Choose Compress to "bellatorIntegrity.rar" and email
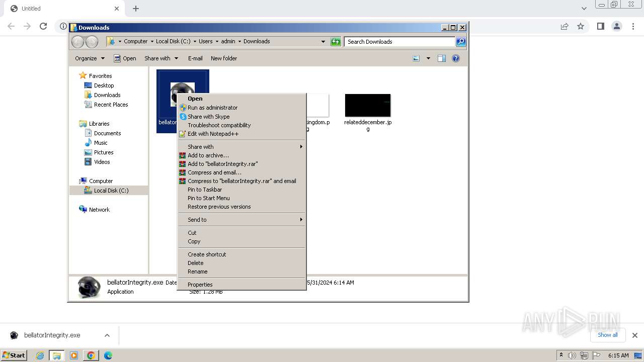This screenshot has height=362, width=644. click(242, 181)
